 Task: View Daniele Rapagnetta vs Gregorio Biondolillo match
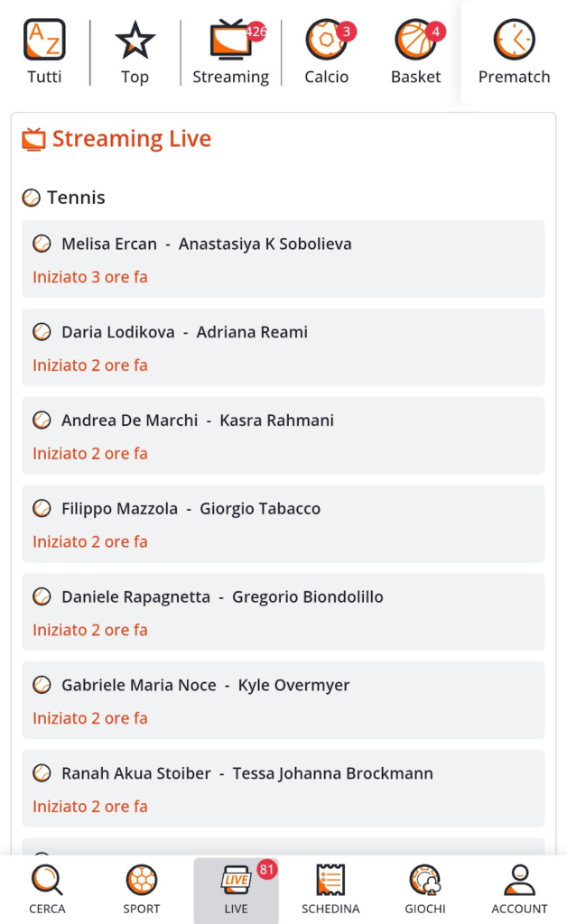click(x=283, y=612)
